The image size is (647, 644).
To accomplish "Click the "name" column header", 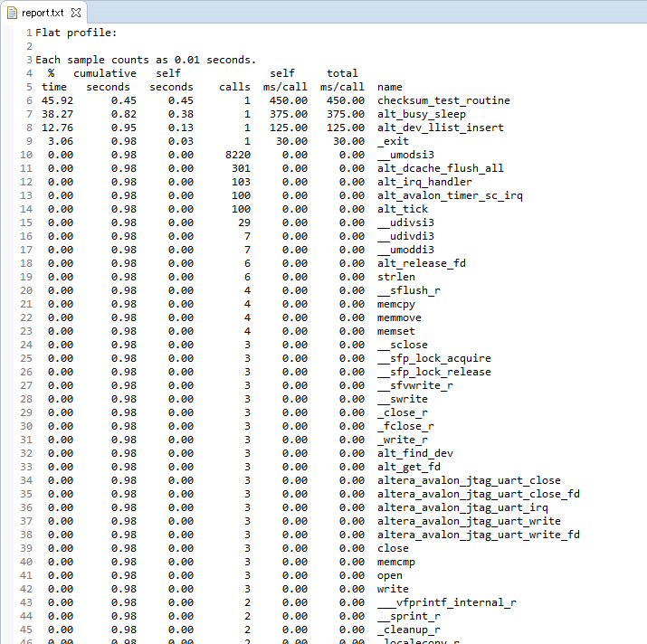I will pos(390,87).
